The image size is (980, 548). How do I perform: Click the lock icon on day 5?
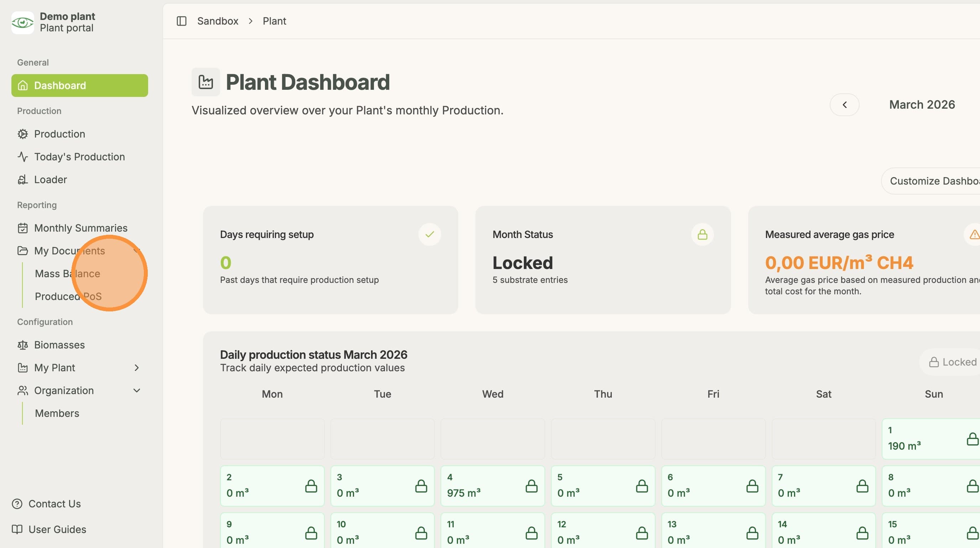pyautogui.click(x=642, y=486)
